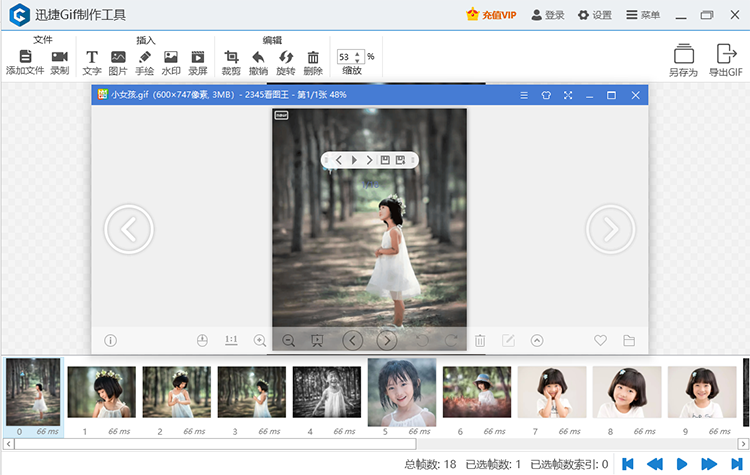The width and height of the screenshot is (750, 475).
Task: Edit image via viewer pencil icon
Action: [x=508, y=341]
